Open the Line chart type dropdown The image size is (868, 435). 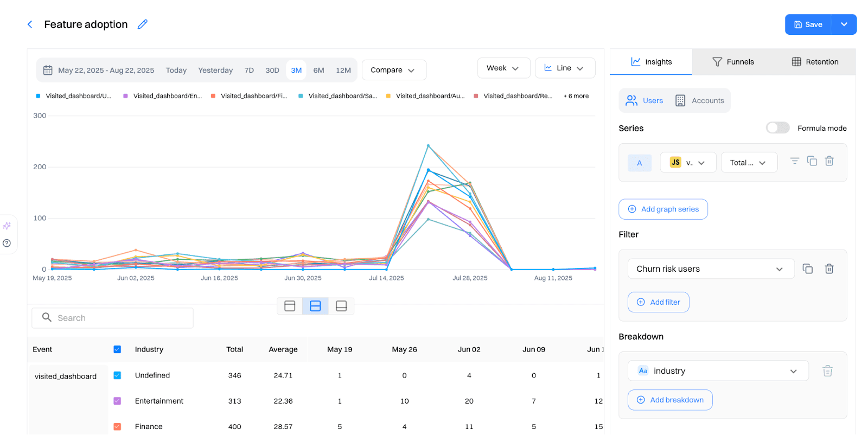click(564, 68)
